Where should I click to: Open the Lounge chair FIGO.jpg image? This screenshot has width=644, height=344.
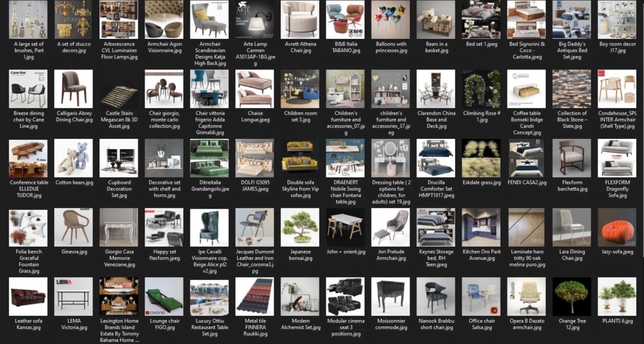(x=164, y=296)
